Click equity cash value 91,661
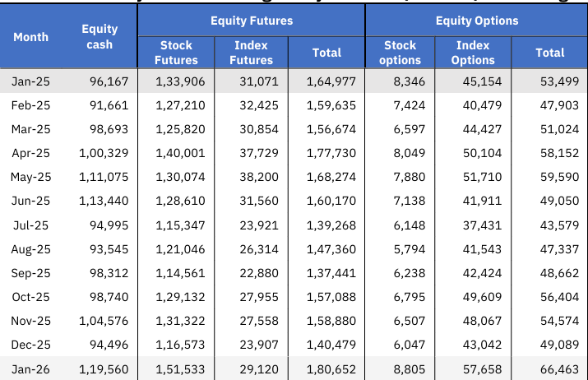Screen dimensions: 588x380 click(109, 105)
